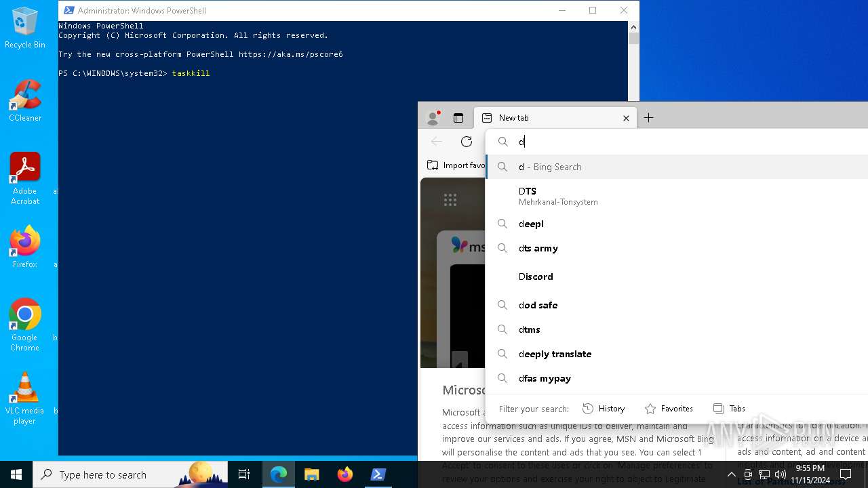Click the taskbar search box
This screenshot has width=868, height=488.
click(x=130, y=474)
